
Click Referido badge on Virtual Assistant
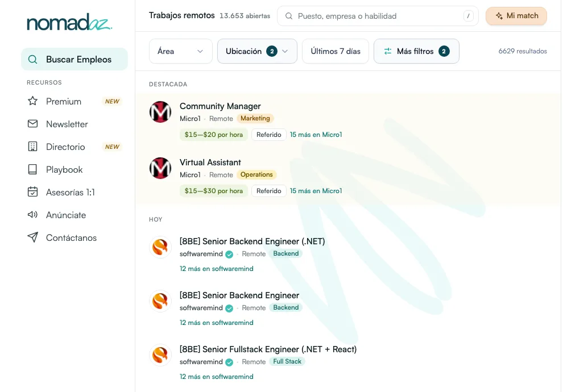coord(268,191)
